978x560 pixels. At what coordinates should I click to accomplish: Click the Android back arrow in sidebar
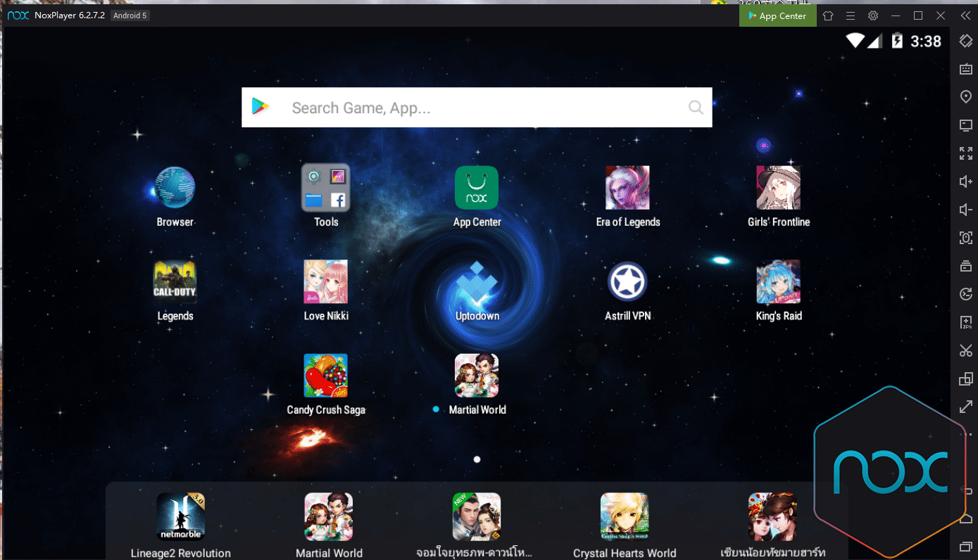point(966,490)
